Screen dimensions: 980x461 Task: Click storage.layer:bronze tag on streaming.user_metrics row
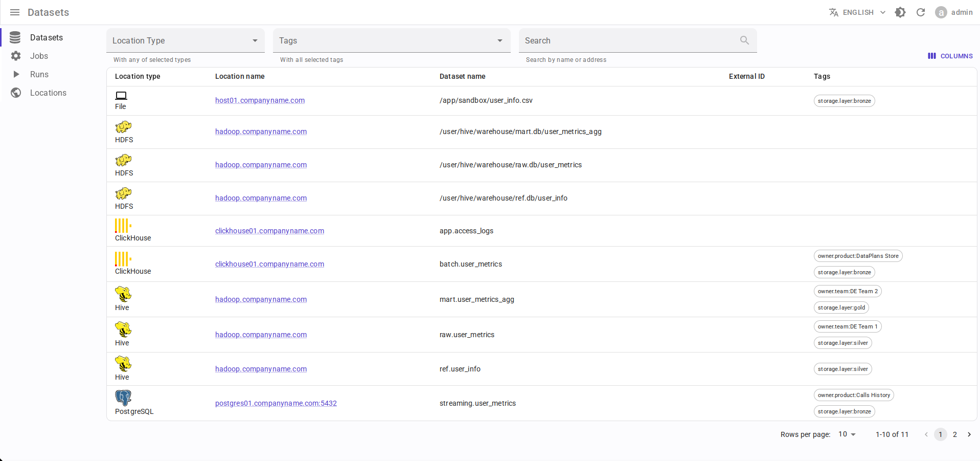click(x=845, y=411)
